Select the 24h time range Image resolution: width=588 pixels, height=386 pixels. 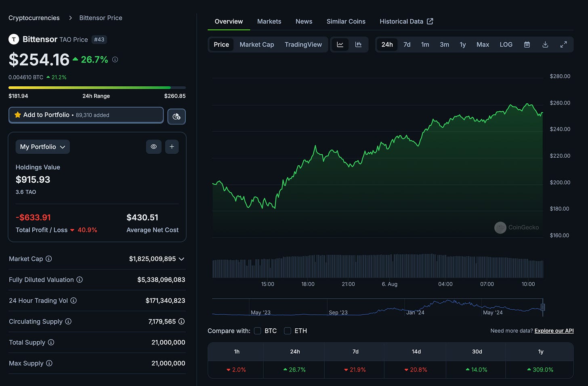coord(387,44)
